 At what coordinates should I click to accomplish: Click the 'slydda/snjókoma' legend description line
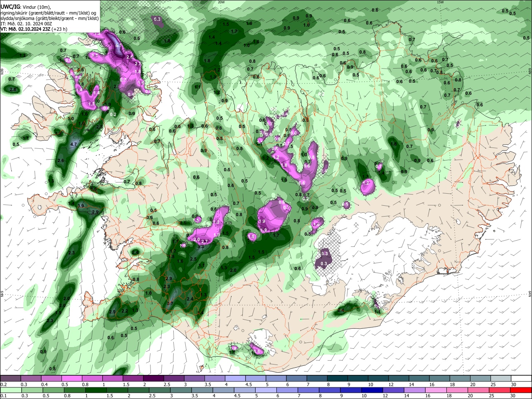point(49,18)
